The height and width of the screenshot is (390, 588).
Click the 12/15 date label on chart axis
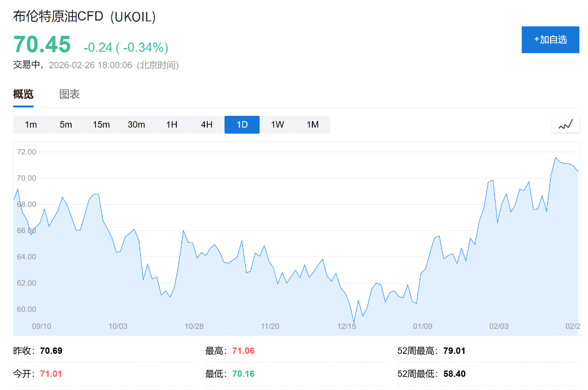point(347,326)
